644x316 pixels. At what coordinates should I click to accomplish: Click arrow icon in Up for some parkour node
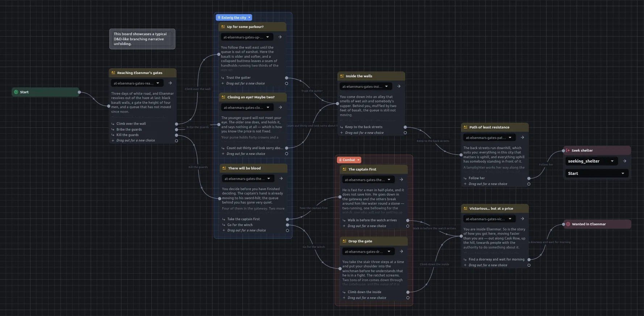[280, 37]
